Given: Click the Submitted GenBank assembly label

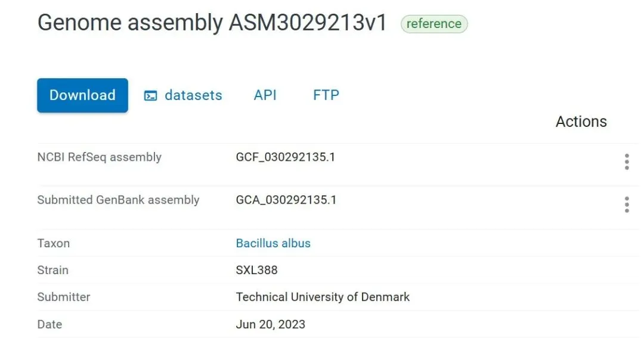Looking at the screenshot, I should (x=118, y=200).
